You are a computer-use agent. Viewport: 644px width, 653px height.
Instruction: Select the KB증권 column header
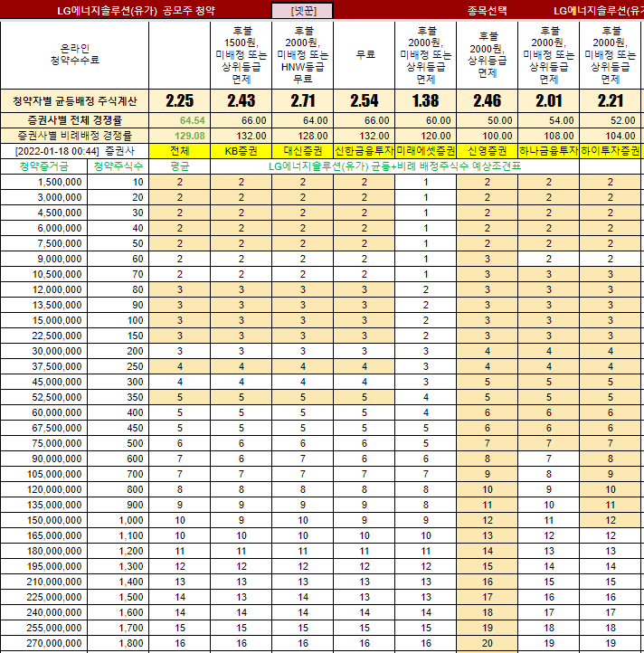click(x=241, y=151)
